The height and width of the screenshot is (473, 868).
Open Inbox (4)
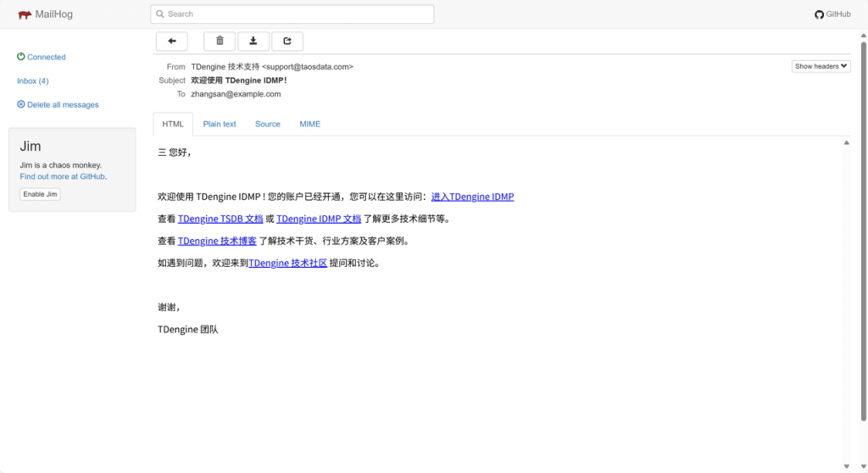(33, 81)
